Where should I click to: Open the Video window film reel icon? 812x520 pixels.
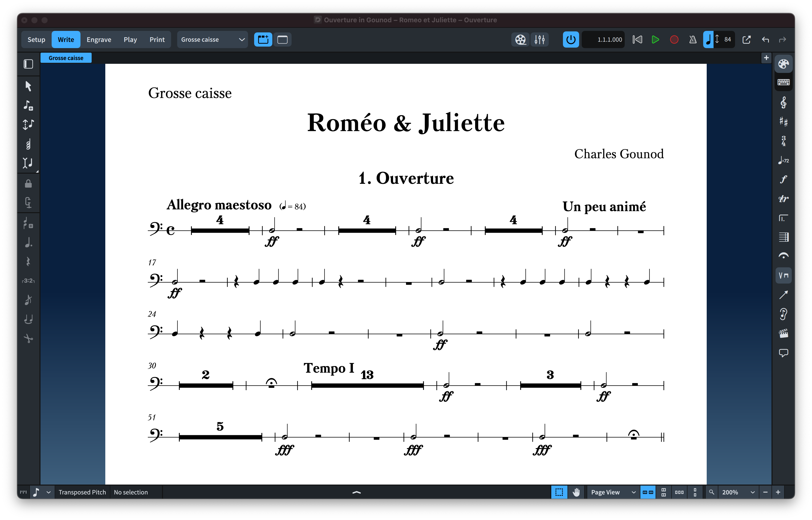[520, 39]
